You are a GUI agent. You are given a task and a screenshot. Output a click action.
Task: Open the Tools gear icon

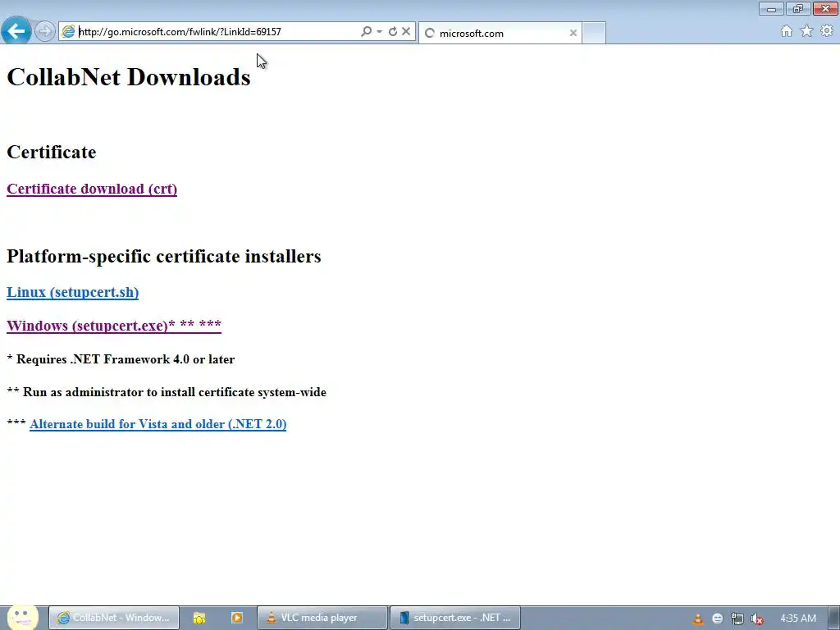pos(827,31)
